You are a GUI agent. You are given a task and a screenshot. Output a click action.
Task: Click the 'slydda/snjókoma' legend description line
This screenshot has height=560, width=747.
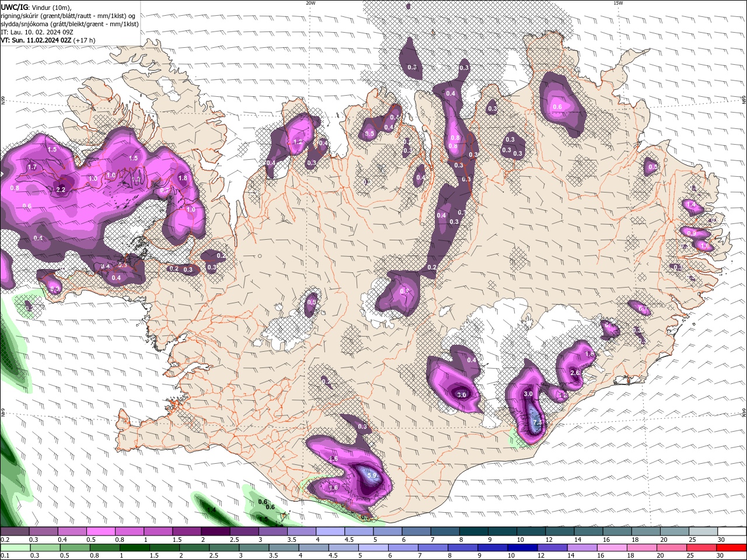point(70,24)
